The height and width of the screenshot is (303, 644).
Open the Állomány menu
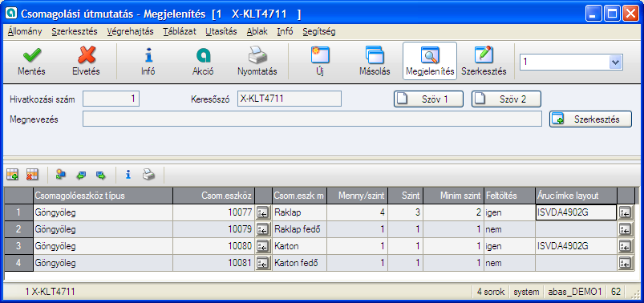(25, 31)
